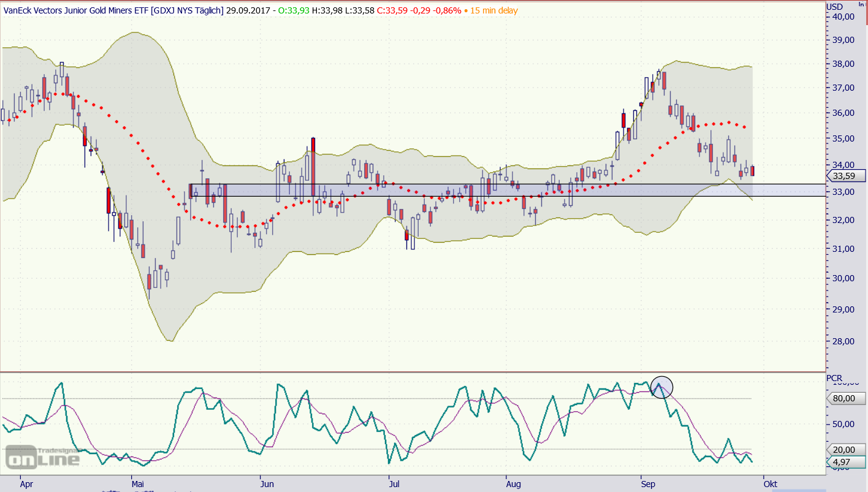This screenshot has width=868, height=492.
Task: Click the 28,00 price axis label
Action: click(844, 341)
